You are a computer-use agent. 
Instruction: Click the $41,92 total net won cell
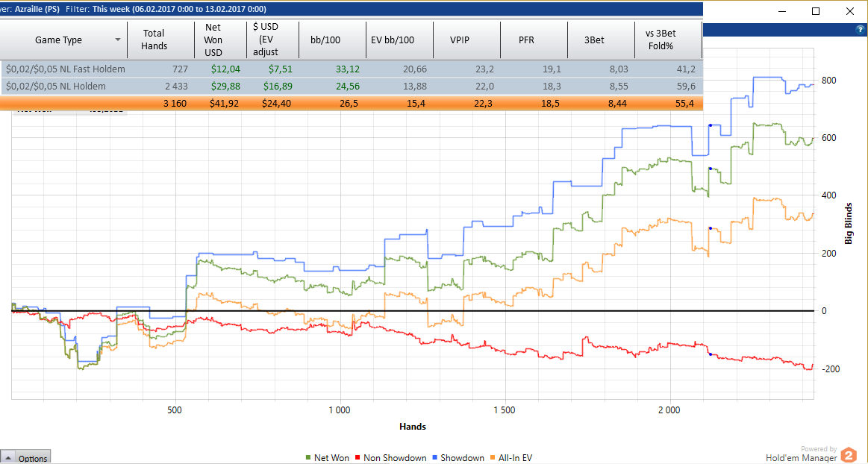pos(225,104)
